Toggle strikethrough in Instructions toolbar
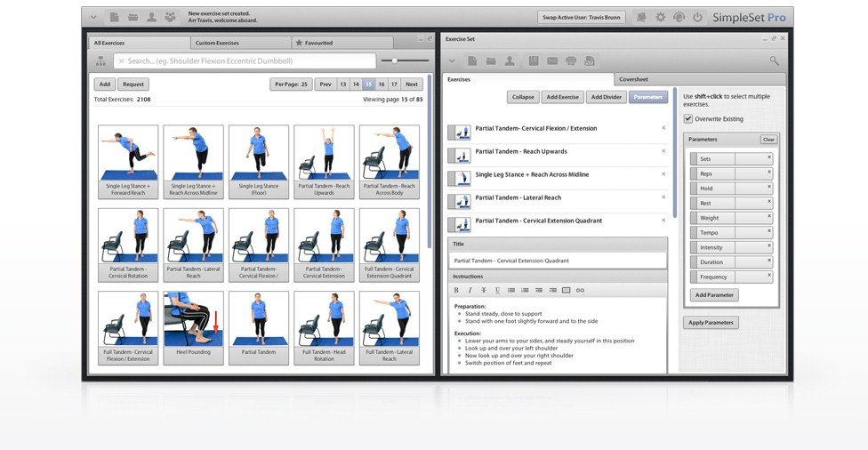Screen dimensions: 868x450 tap(484, 290)
